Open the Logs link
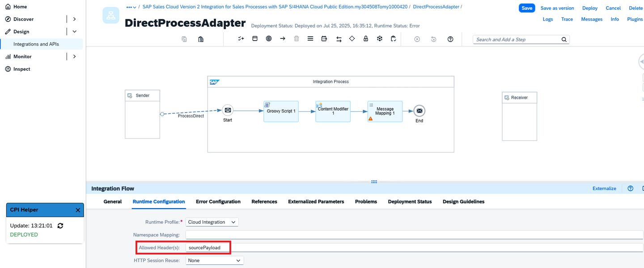This screenshot has width=644, height=268. point(548,19)
